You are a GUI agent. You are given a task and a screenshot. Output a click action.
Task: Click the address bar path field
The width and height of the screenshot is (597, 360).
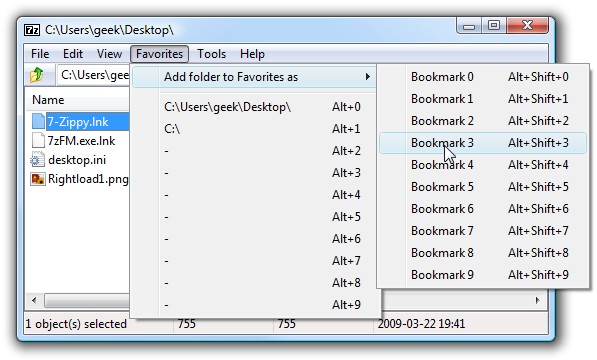click(93, 75)
